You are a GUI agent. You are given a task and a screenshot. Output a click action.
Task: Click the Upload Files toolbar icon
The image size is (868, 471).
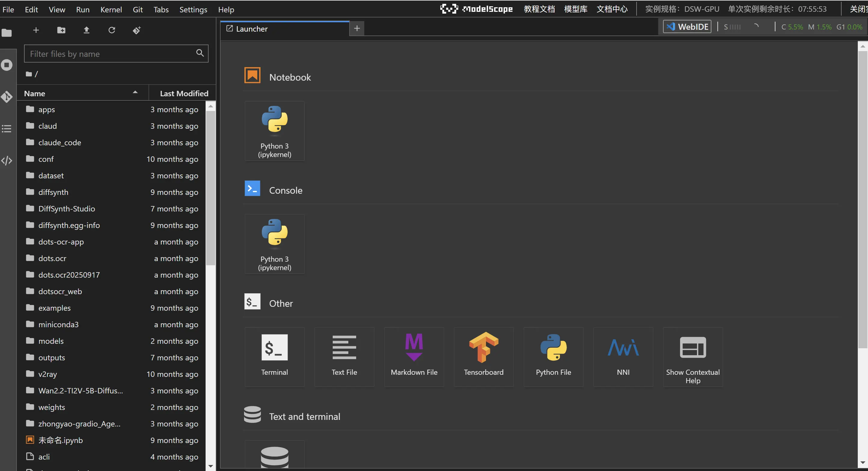coord(86,30)
